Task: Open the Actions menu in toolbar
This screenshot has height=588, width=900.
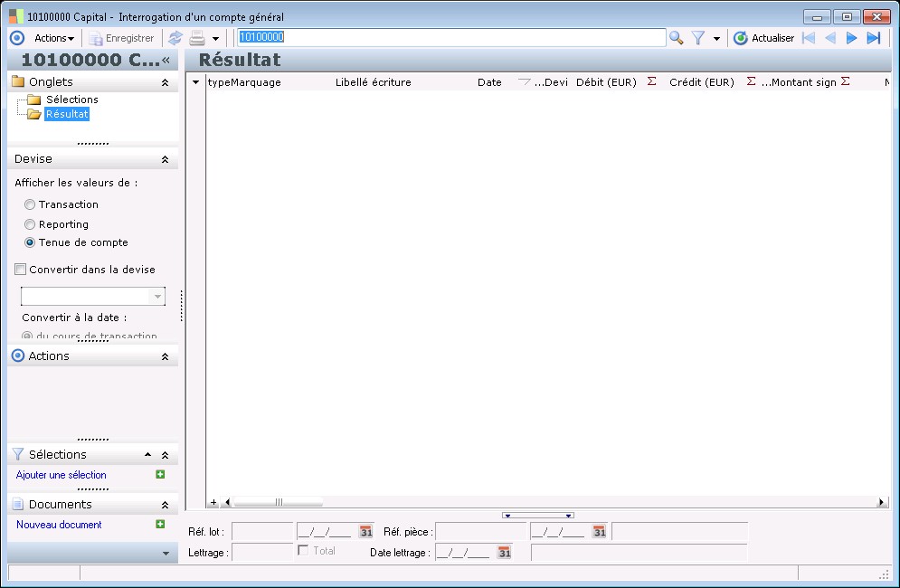Action: [x=54, y=38]
